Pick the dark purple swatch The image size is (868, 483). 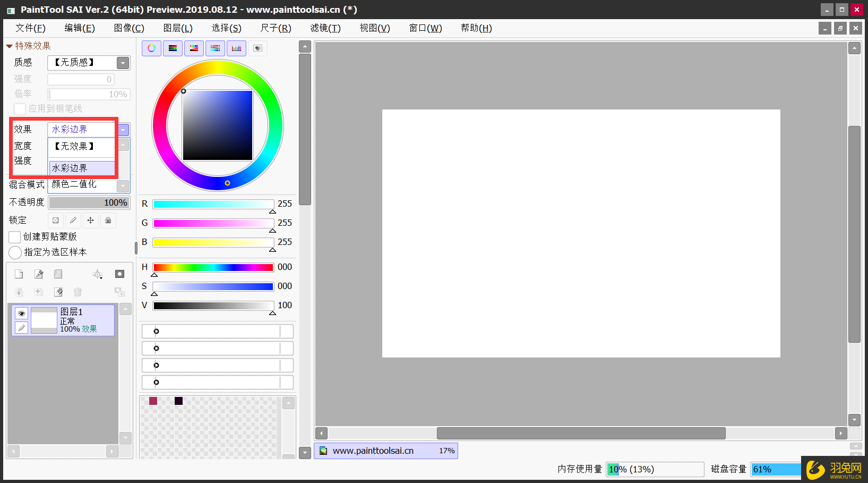178,401
